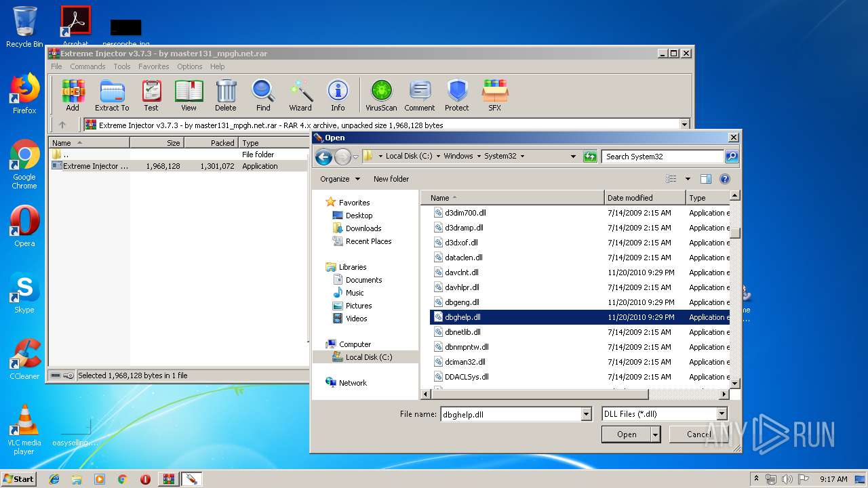Select dbgeng.dll in file list
The height and width of the screenshot is (488, 868).
[x=462, y=302]
